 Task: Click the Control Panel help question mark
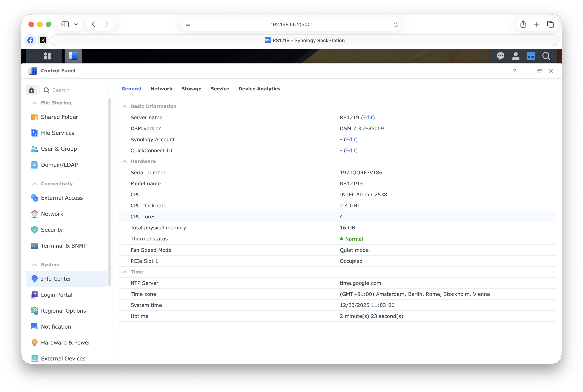tap(514, 71)
